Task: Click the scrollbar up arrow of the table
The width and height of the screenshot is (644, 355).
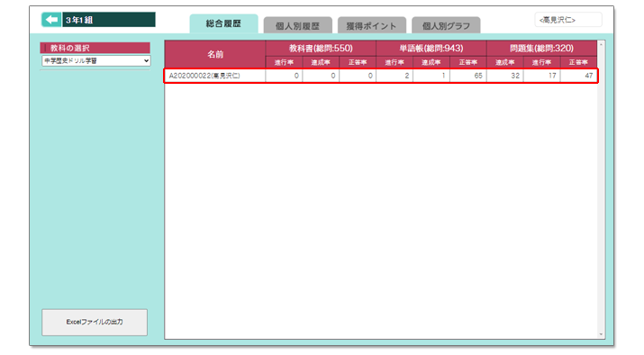Action: point(602,44)
